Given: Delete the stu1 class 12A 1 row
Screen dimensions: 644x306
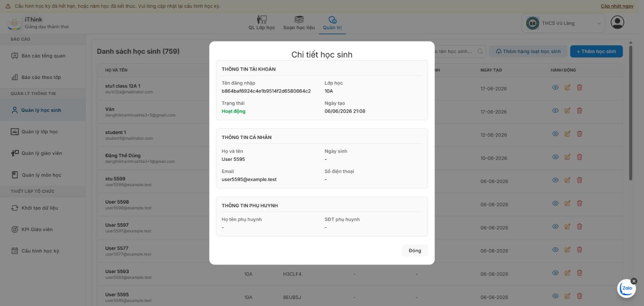Looking at the screenshot, I should [x=580, y=88].
